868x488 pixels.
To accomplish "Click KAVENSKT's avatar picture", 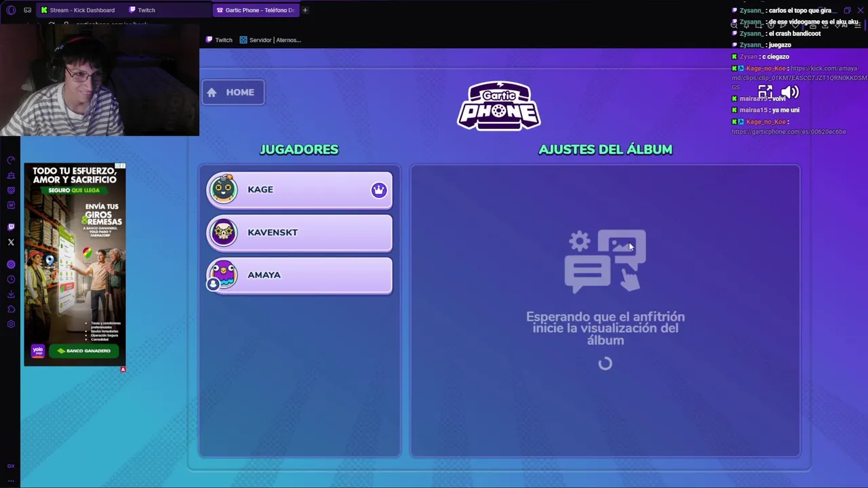I will pos(223,232).
